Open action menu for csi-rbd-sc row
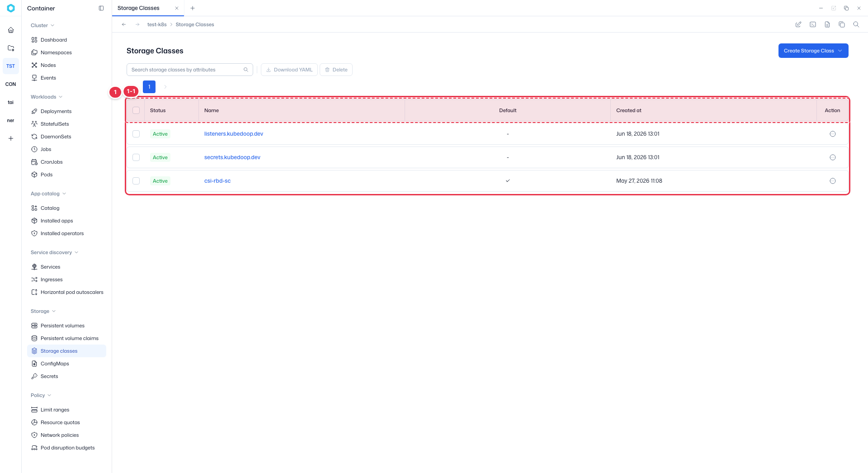Screen dimensions: 868x473 (833, 181)
